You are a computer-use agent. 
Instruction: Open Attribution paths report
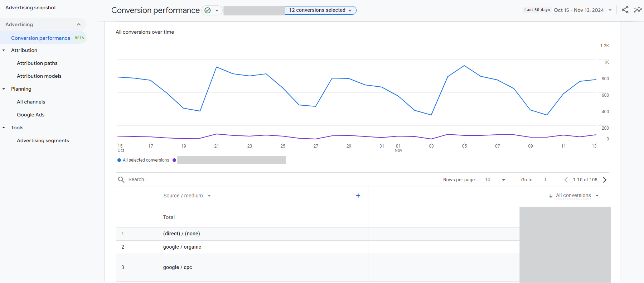pos(37,63)
